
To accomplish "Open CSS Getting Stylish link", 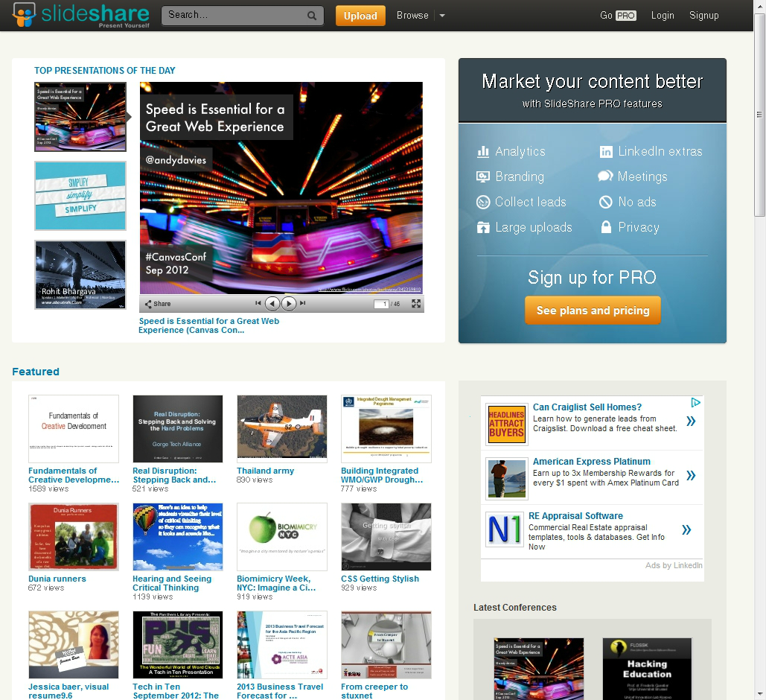I will (x=380, y=579).
